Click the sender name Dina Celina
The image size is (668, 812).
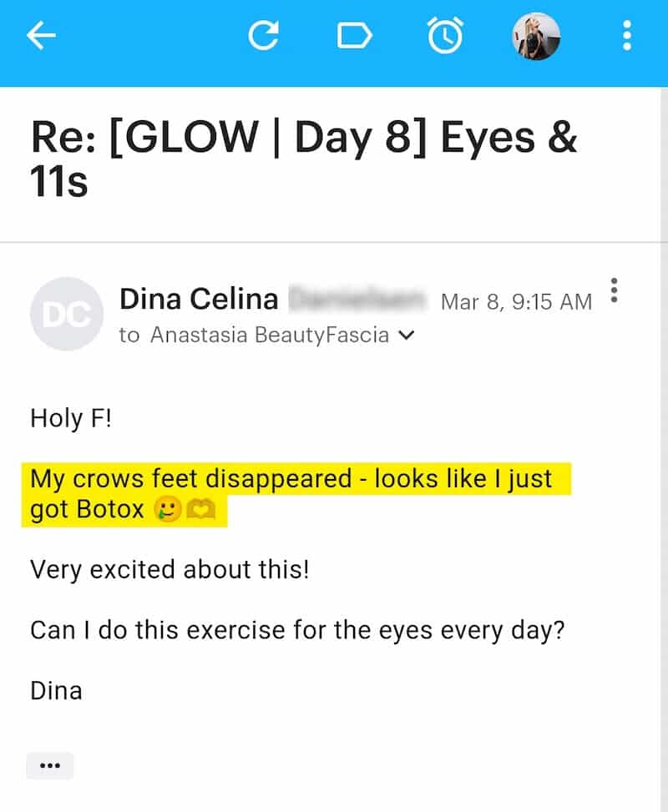coord(198,299)
